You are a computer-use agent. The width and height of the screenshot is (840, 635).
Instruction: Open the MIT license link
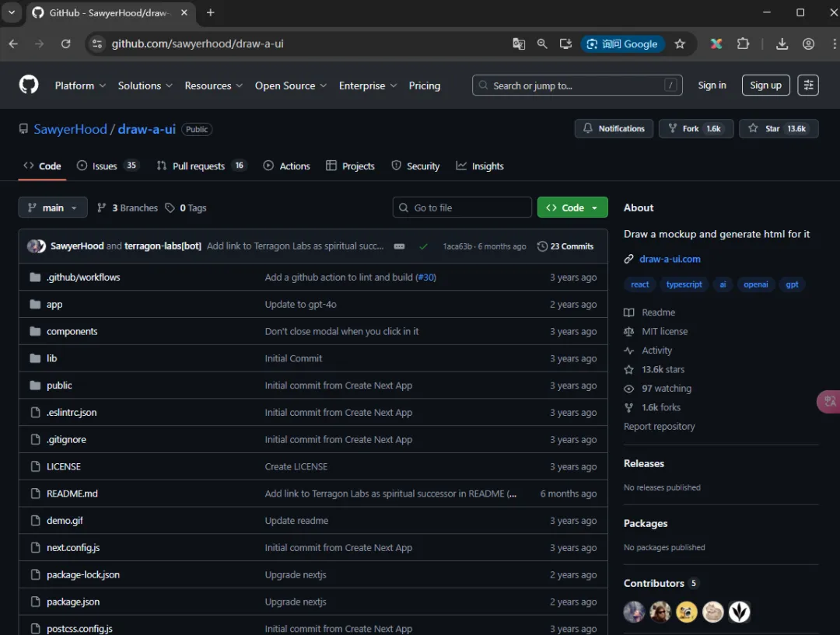[664, 331]
